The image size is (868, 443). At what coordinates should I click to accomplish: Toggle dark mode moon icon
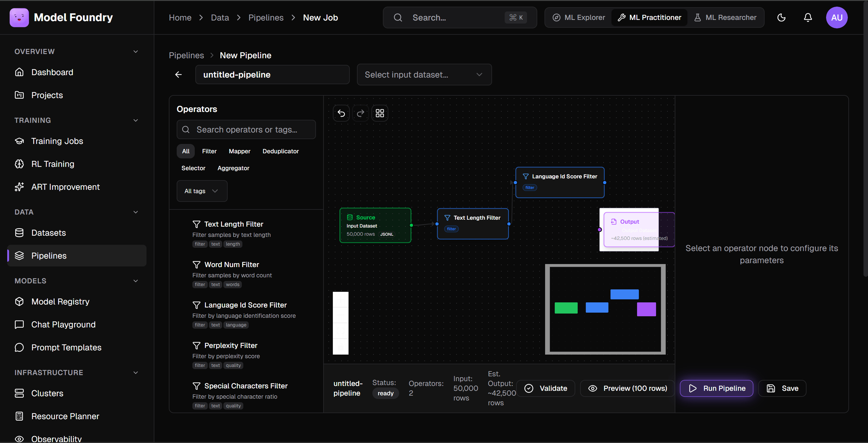781,18
